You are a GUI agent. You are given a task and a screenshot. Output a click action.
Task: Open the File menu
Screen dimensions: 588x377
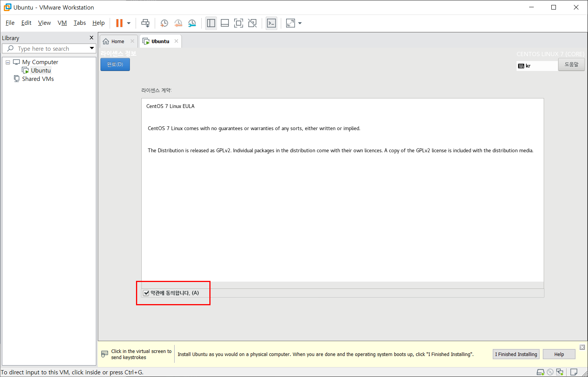10,23
